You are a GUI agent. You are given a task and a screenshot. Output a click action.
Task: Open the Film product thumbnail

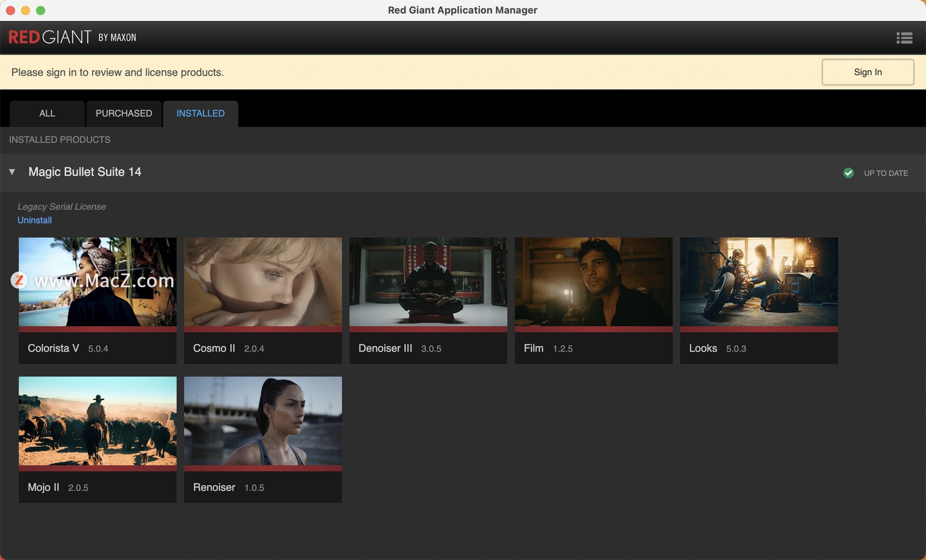594,282
